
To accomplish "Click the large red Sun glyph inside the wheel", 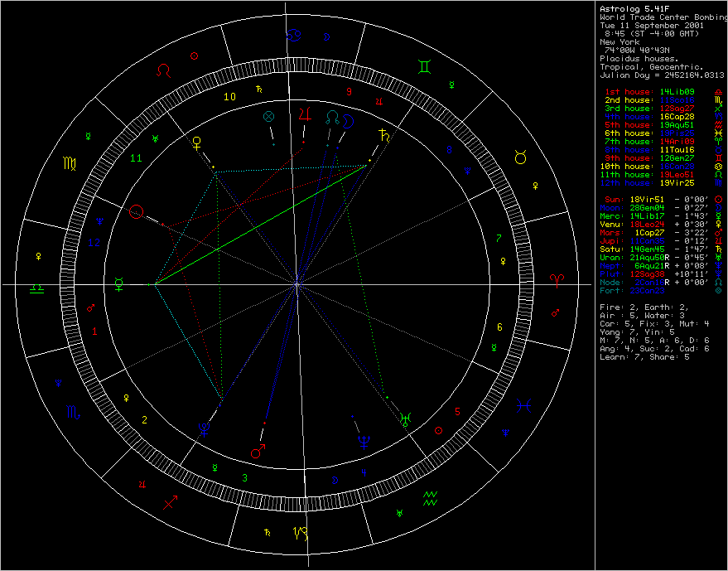I will (x=137, y=213).
